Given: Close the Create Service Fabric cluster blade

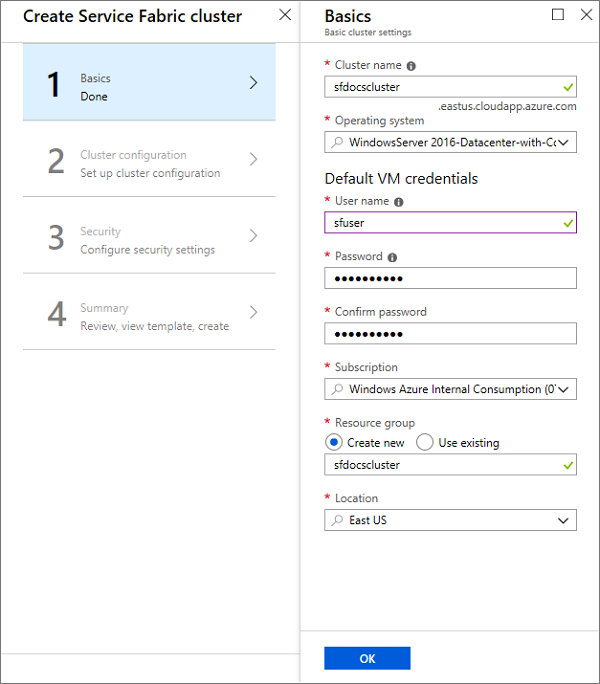Looking at the screenshot, I should [285, 15].
